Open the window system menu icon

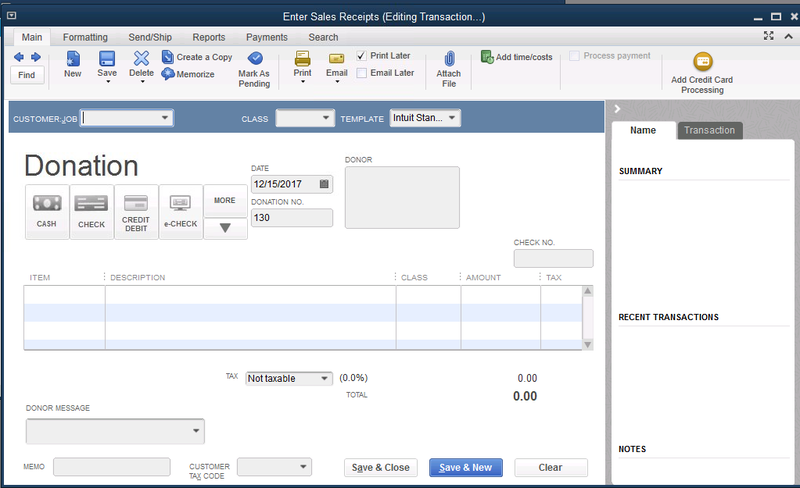pyautogui.click(x=11, y=16)
